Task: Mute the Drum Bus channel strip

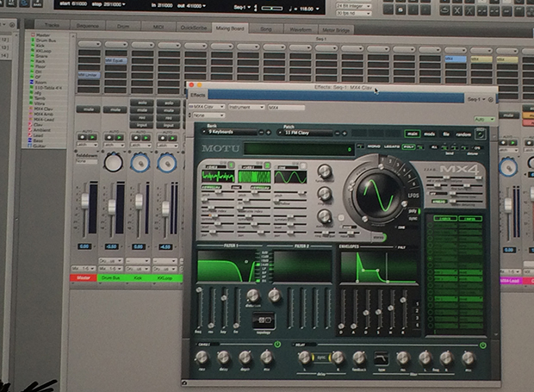Action: (115, 109)
